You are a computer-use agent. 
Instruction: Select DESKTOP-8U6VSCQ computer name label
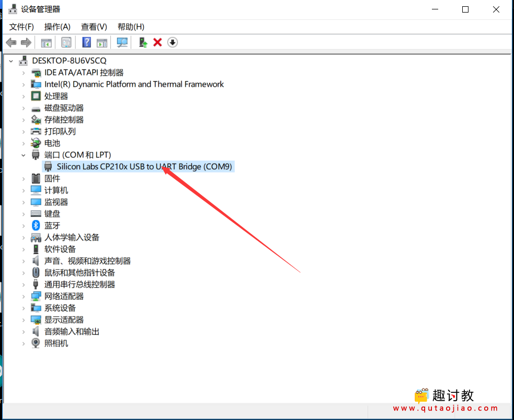click(69, 61)
